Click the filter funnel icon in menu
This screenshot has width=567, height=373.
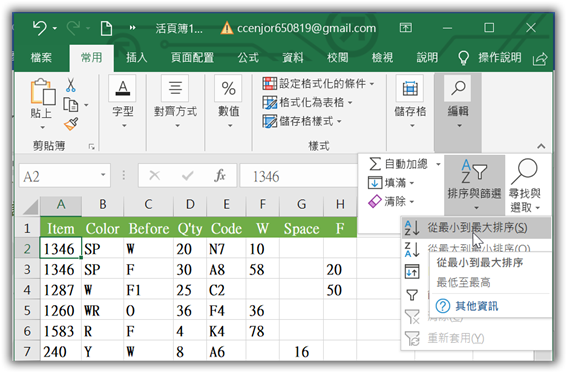pyautogui.click(x=412, y=295)
